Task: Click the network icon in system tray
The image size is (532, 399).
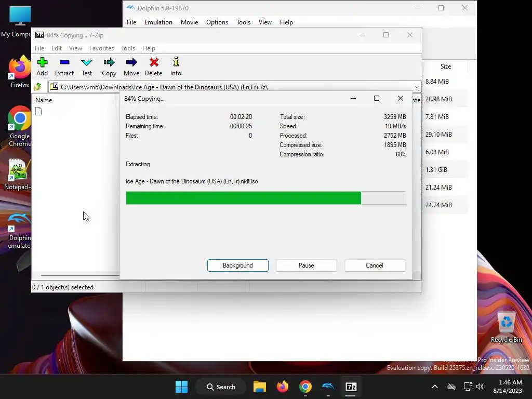Action: (x=468, y=387)
